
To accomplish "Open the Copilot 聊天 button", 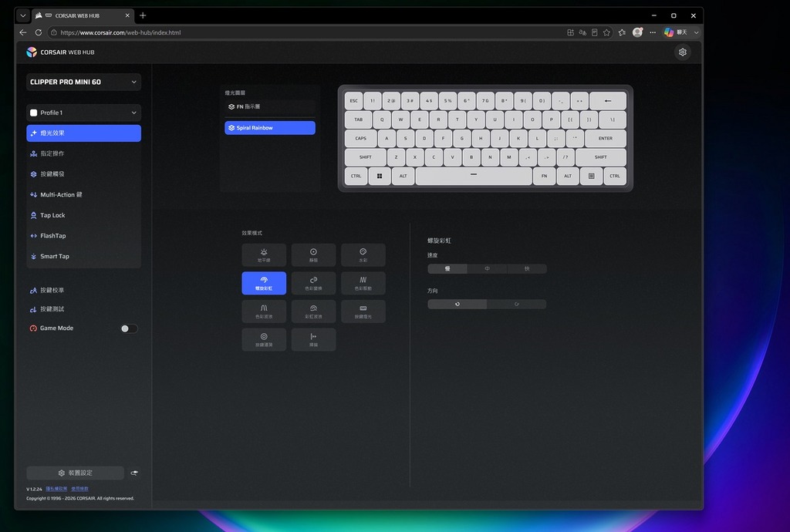I will (x=676, y=32).
